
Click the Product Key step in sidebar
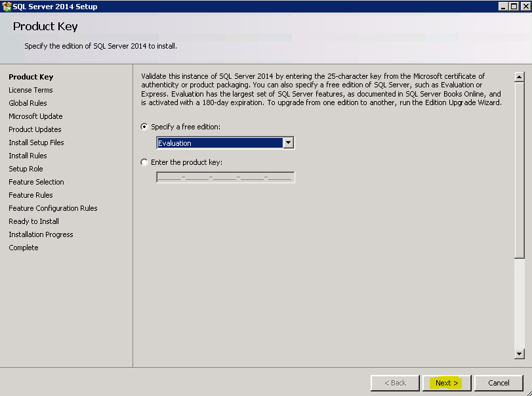(x=31, y=77)
